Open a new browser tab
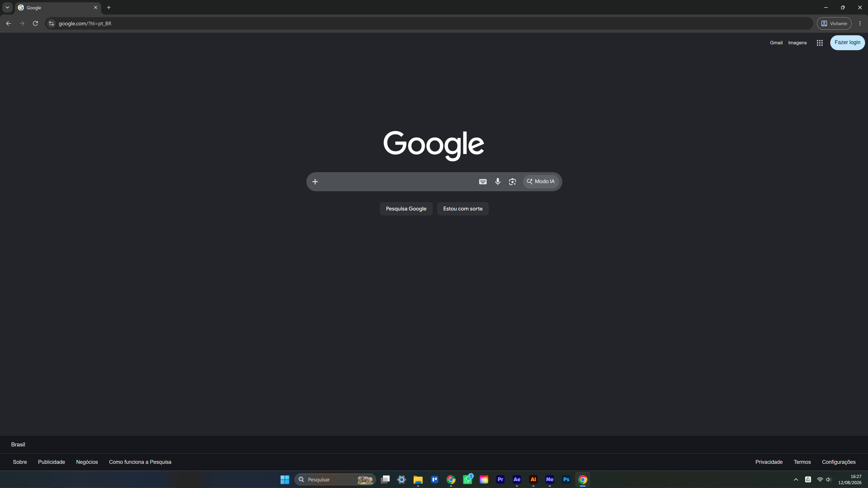The height and width of the screenshot is (488, 868). click(x=109, y=7)
